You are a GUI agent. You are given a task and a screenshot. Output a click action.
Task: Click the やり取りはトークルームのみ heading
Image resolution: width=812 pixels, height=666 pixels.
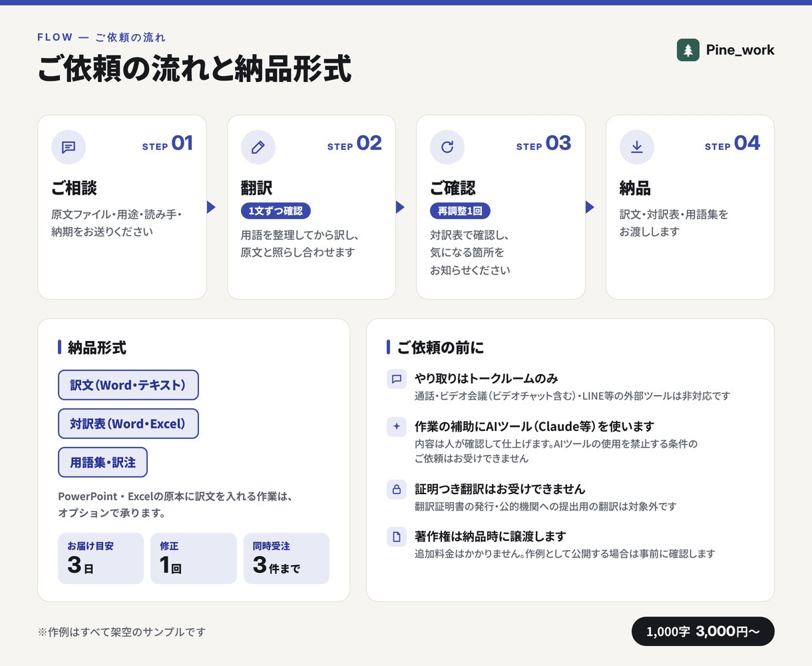tap(486, 378)
